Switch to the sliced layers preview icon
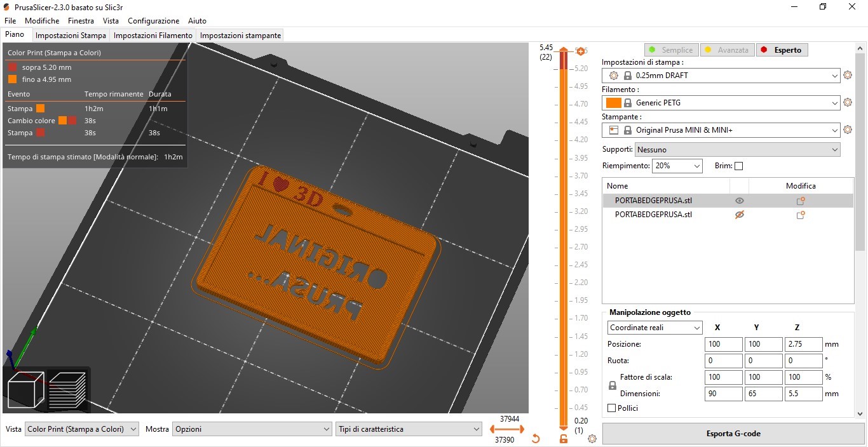Viewport: 868px width, 447px height. tap(67, 389)
